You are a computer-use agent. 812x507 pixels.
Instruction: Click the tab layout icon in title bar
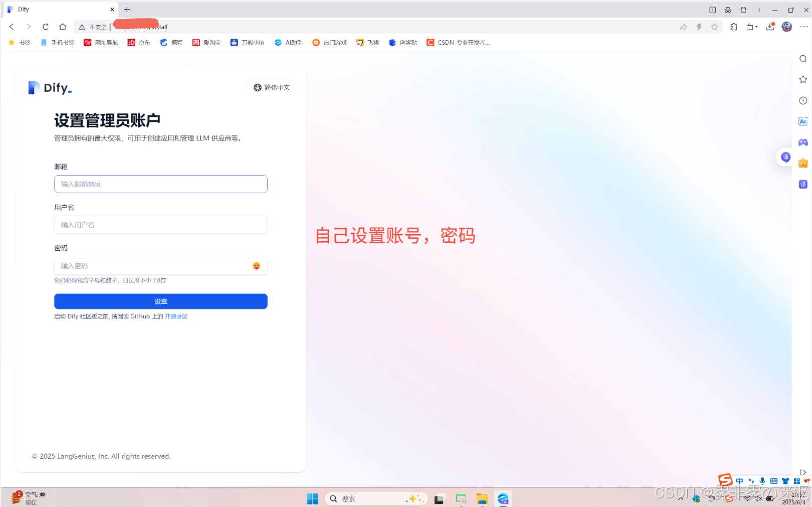pos(712,10)
